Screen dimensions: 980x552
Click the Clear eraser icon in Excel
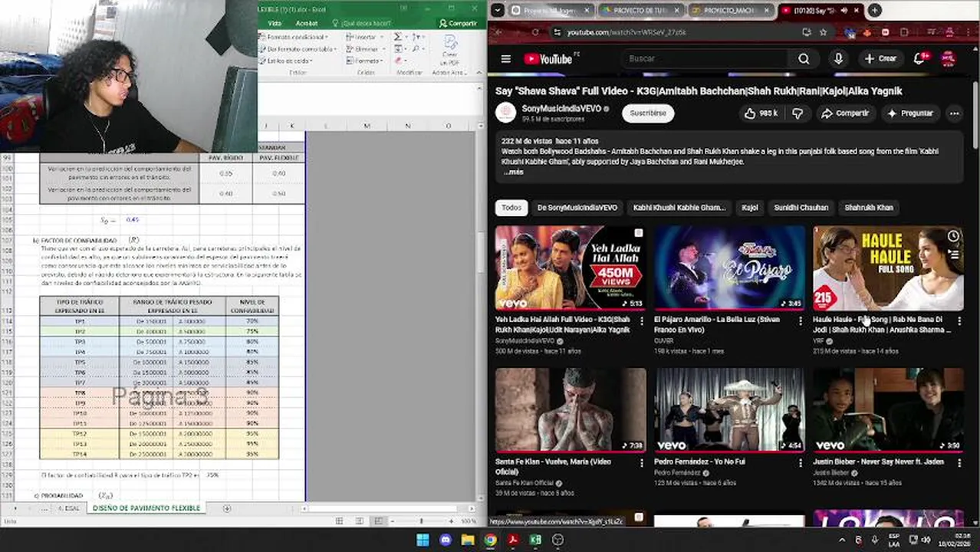(x=397, y=61)
